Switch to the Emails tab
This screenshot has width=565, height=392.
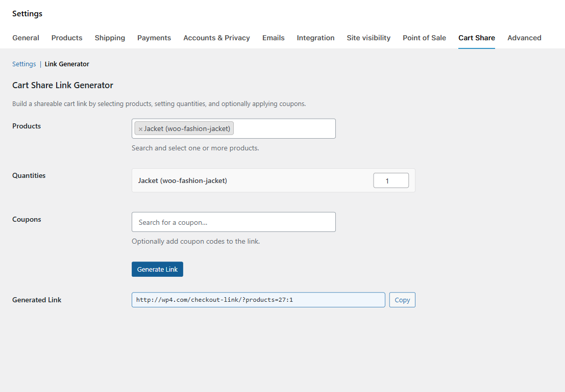(x=273, y=38)
